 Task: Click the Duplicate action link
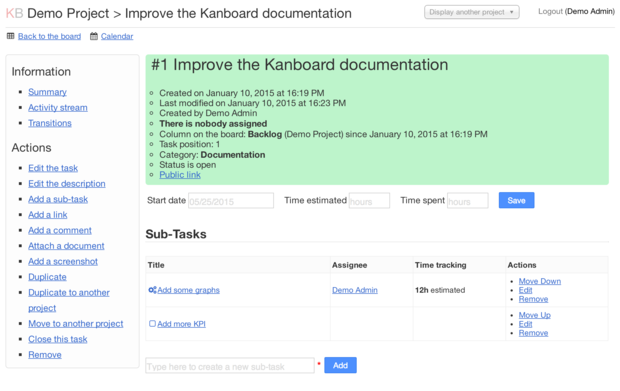click(47, 277)
